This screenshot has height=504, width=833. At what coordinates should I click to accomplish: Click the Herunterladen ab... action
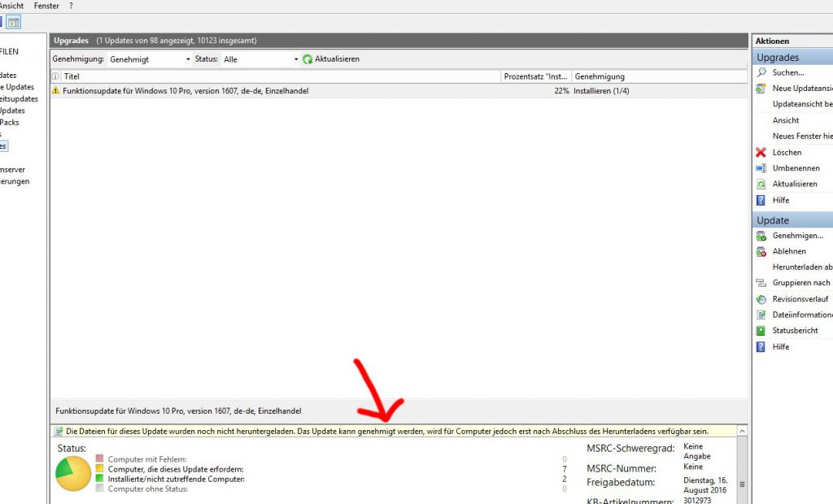(802, 267)
